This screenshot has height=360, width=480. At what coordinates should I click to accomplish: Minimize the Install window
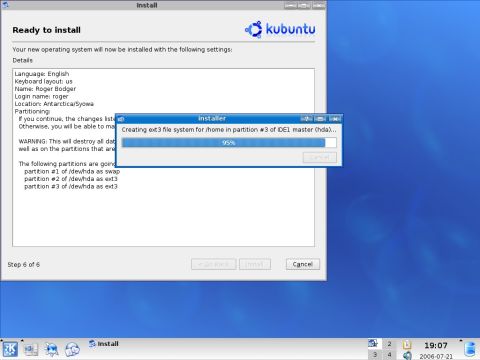(290, 5)
